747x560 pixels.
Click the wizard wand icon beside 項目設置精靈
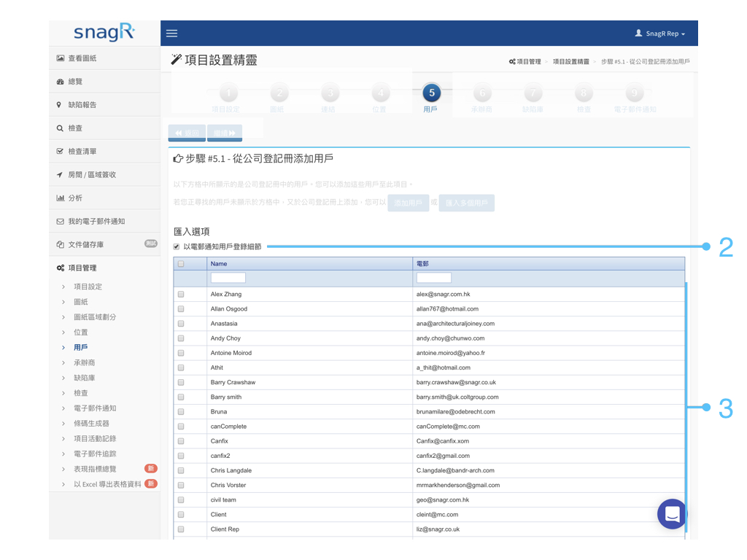pyautogui.click(x=177, y=59)
